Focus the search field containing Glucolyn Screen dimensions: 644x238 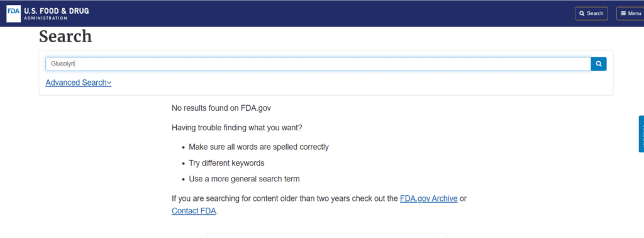tap(318, 64)
